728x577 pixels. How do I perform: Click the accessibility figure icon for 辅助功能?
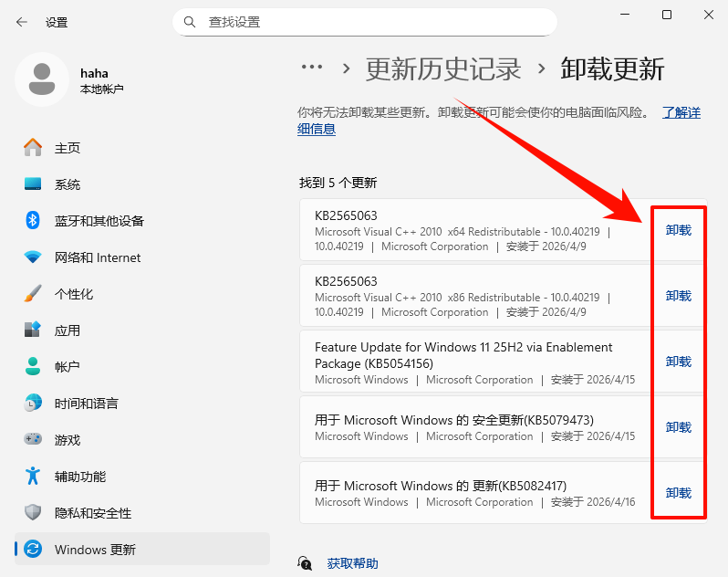33,476
